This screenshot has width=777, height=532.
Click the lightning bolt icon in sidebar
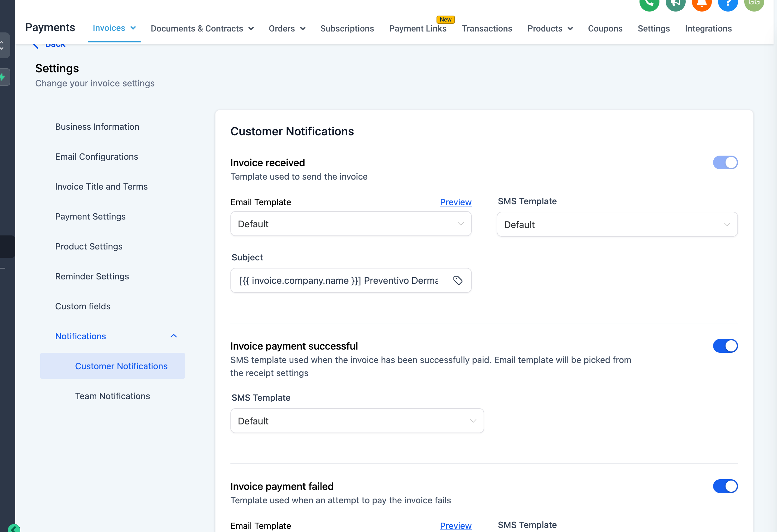click(3, 77)
